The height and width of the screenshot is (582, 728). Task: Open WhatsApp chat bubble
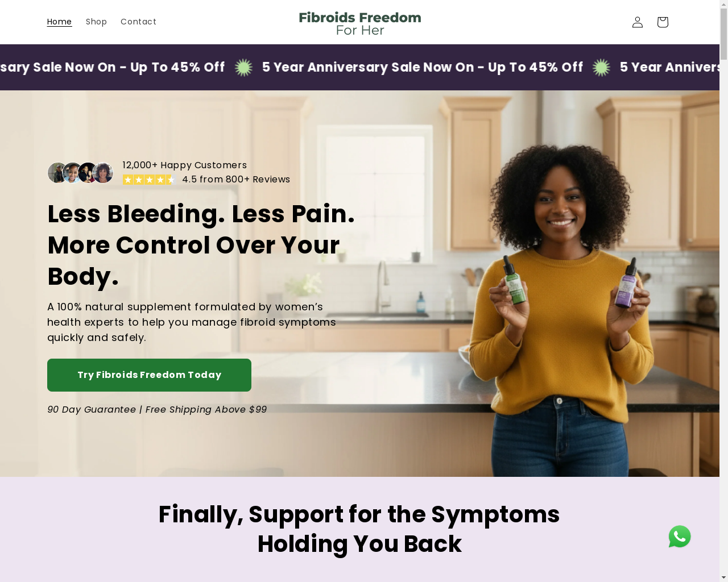pyautogui.click(x=680, y=537)
